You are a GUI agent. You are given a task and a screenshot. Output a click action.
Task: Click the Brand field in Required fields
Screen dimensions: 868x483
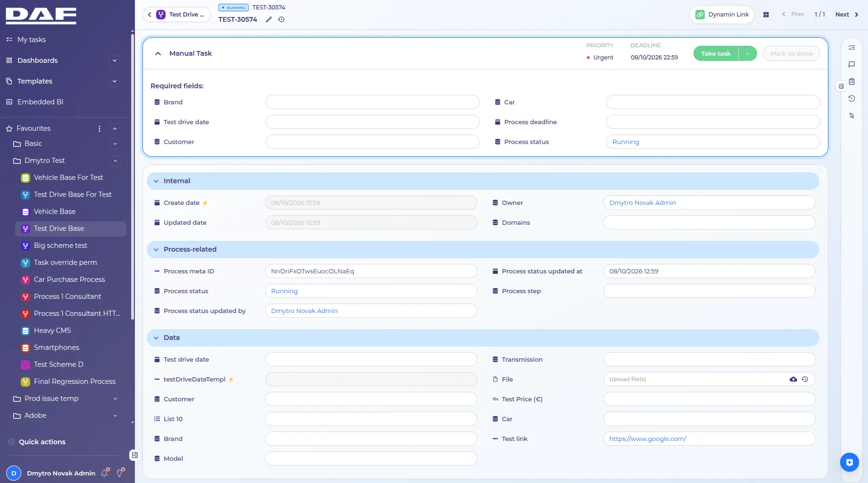coord(372,102)
